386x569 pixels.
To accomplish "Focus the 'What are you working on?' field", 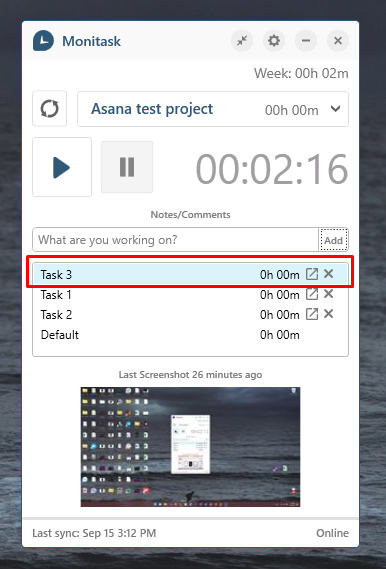I will [x=176, y=240].
